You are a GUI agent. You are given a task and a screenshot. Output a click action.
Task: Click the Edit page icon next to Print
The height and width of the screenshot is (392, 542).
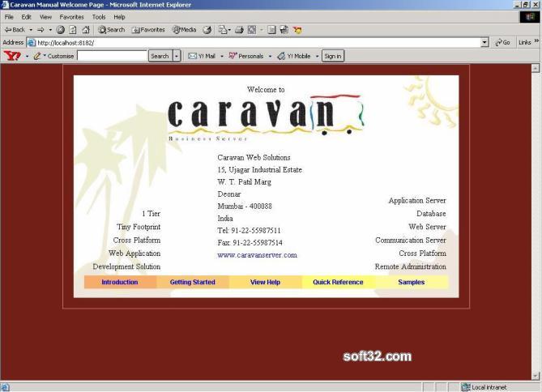tap(252, 30)
